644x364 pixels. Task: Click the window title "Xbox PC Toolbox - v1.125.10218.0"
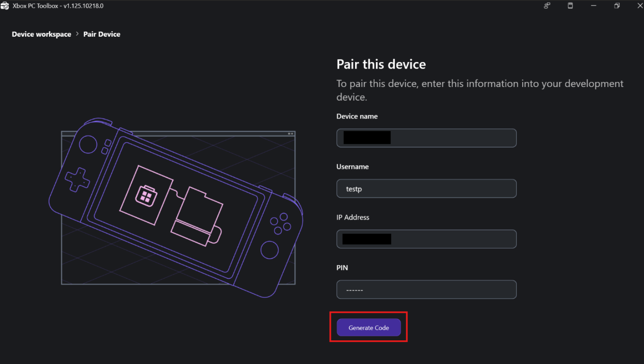[x=58, y=6]
